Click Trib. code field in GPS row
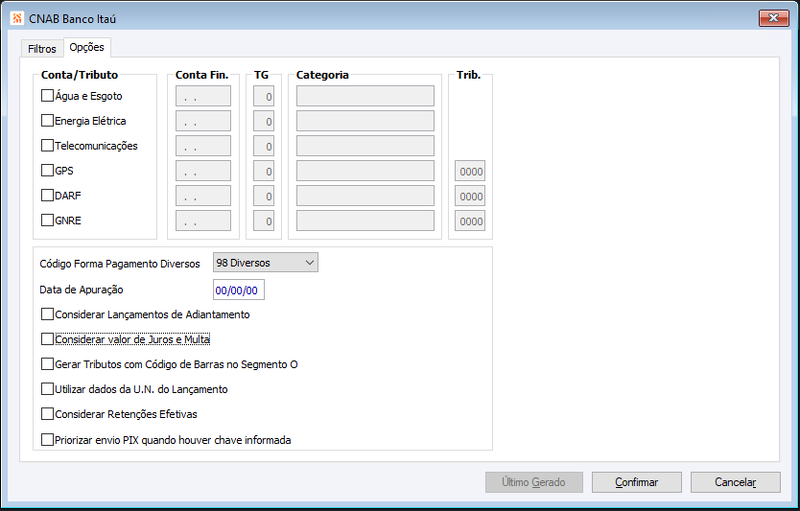800x511 pixels. pyautogui.click(x=470, y=171)
